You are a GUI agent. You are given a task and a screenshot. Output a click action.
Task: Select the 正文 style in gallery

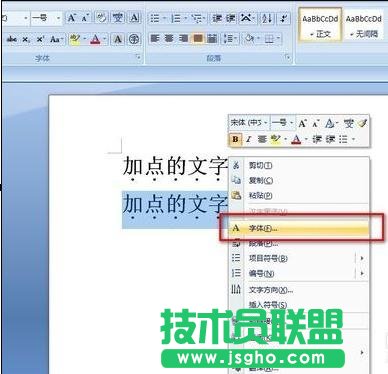320,26
